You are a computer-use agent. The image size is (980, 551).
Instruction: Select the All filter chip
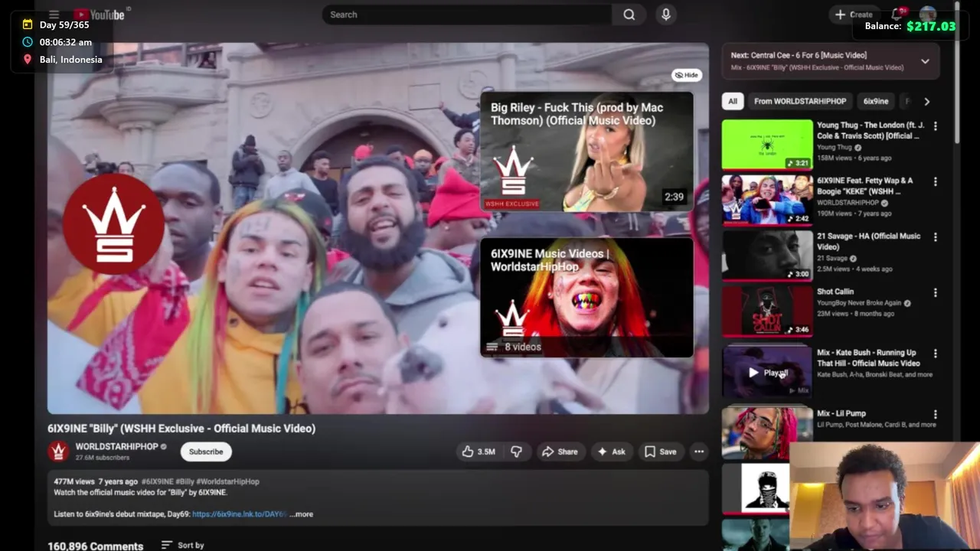click(733, 101)
